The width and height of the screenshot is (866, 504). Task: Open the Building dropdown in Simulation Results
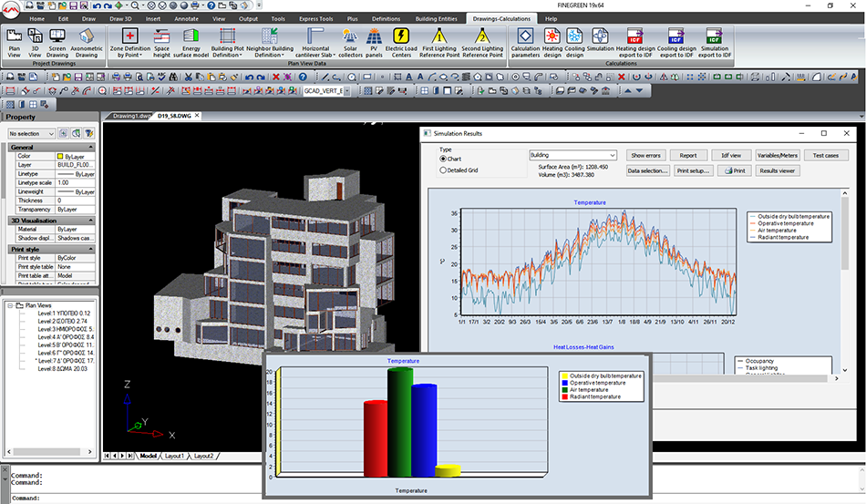tap(572, 155)
